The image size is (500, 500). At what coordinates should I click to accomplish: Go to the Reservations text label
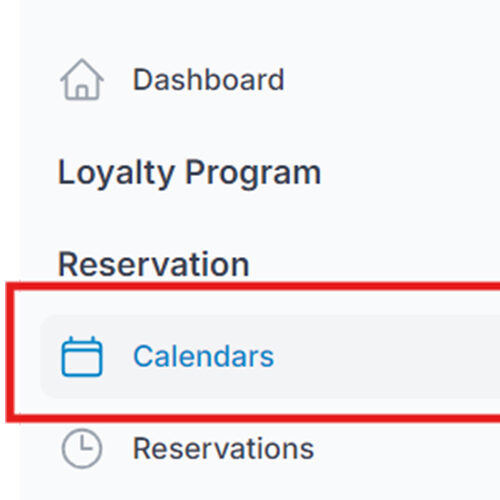click(x=223, y=449)
